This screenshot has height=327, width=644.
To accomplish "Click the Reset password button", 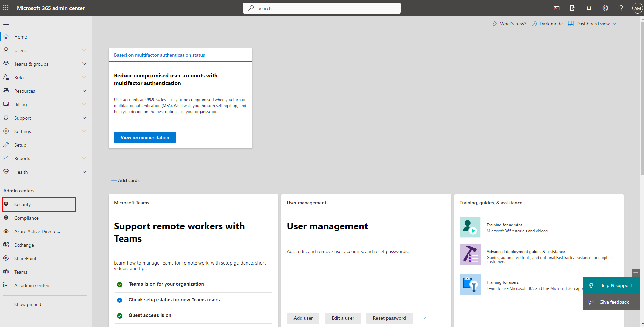I will coord(389,318).
